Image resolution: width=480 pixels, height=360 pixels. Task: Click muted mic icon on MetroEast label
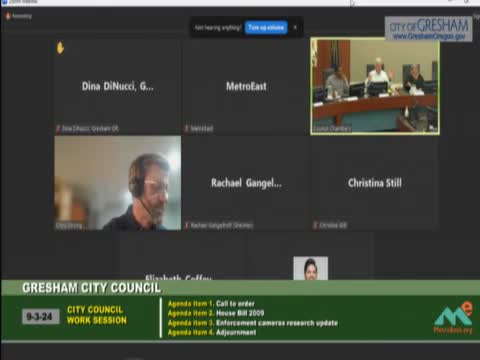coord(187,129)
